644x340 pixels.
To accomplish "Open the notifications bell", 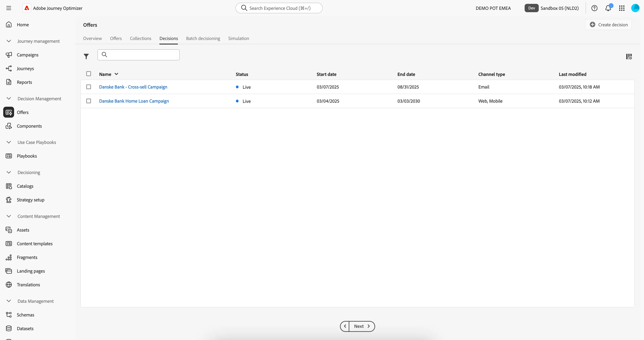I will pyautogui.click(x=608, y=8).
